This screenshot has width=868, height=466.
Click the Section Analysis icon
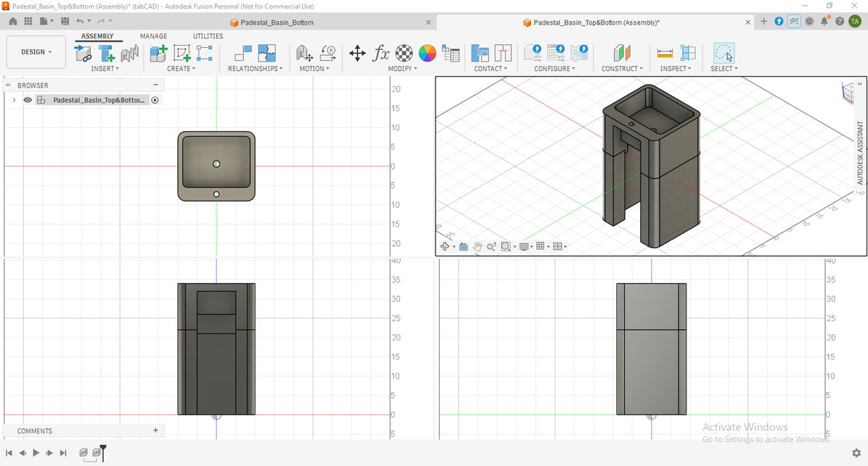click(688, 53)
